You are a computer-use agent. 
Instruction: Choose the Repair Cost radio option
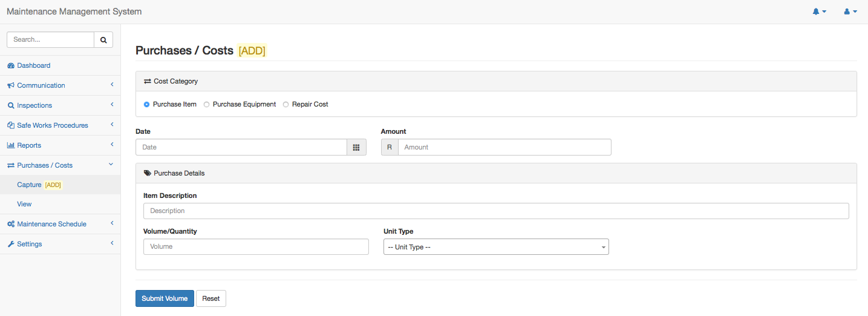pos(286,104)
